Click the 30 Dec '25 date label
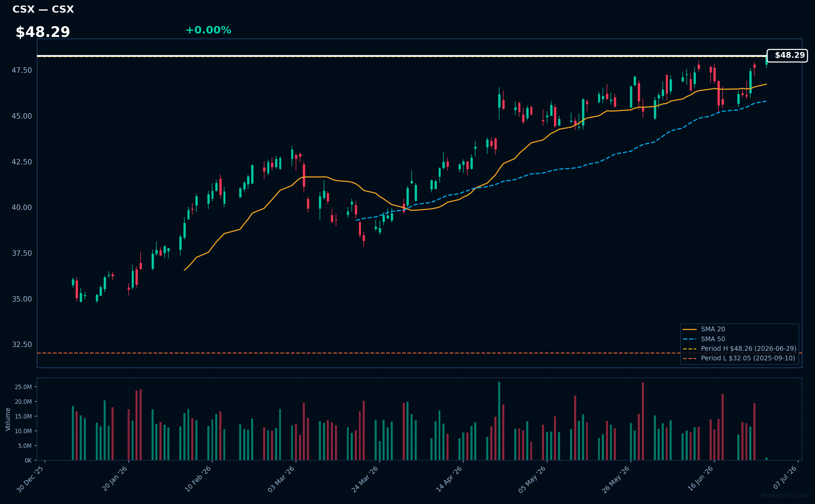Image resolution: width=815 pixels, height=504 pixels. point(30,479)
